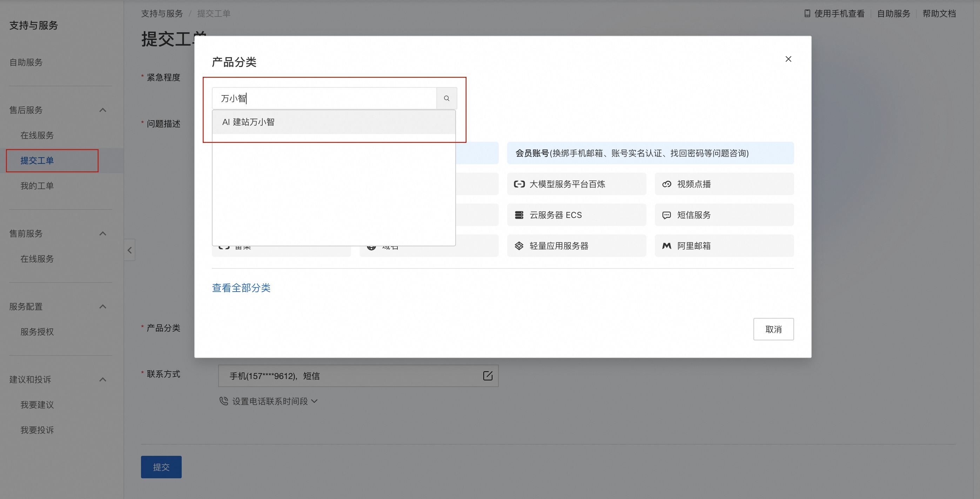Close the 产品分类 dialog with X
The width and height of the screenshot is (980, 499).
788,59
